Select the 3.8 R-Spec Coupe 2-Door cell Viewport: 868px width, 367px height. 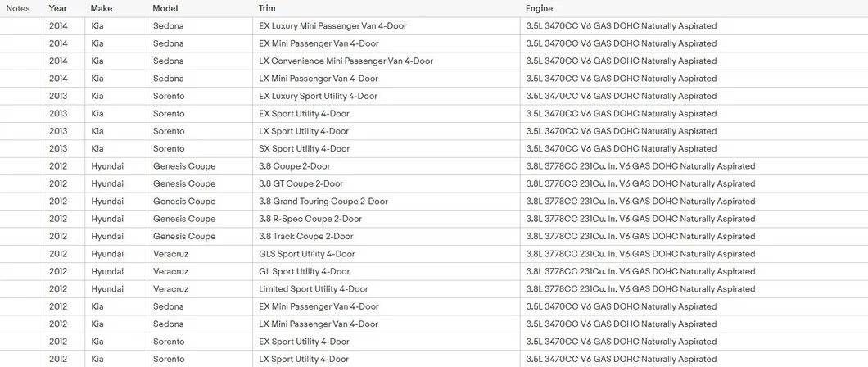pyautogui.click(x=310, y=220)
